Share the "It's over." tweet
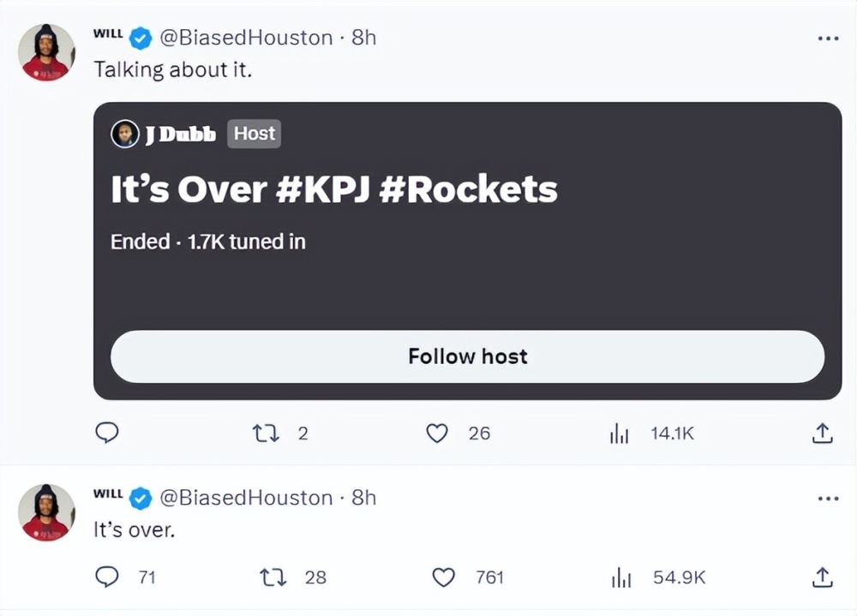This screenshot has width=857, height=616. 822,577
